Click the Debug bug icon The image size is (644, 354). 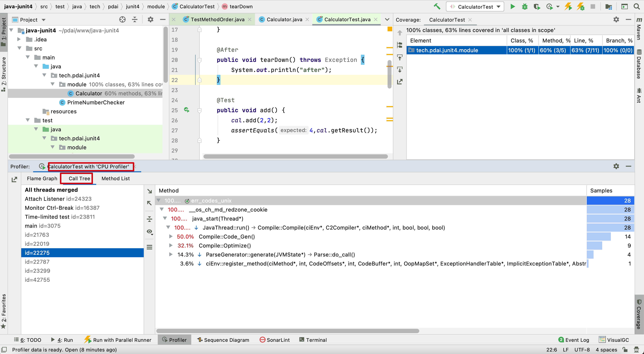coord(525,7)
